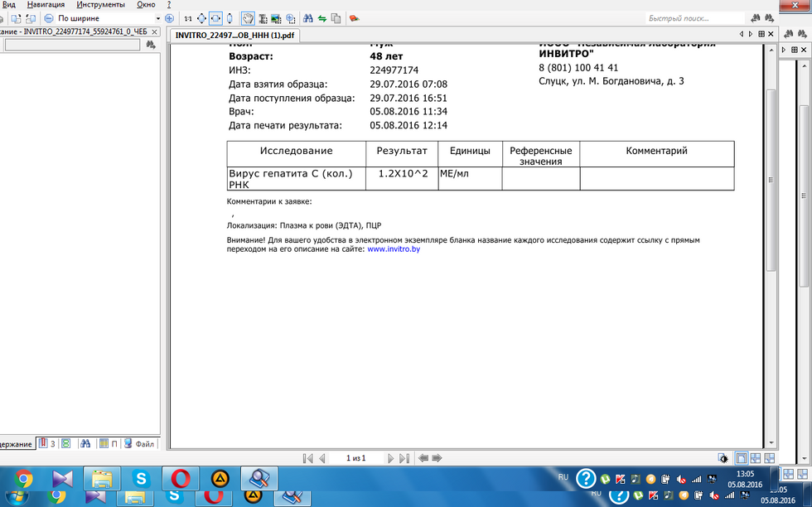This screenshot has width=812, height=507.
Task: Close the INVITRO bookmarks panel tab
Action: [x=154, y=31]
